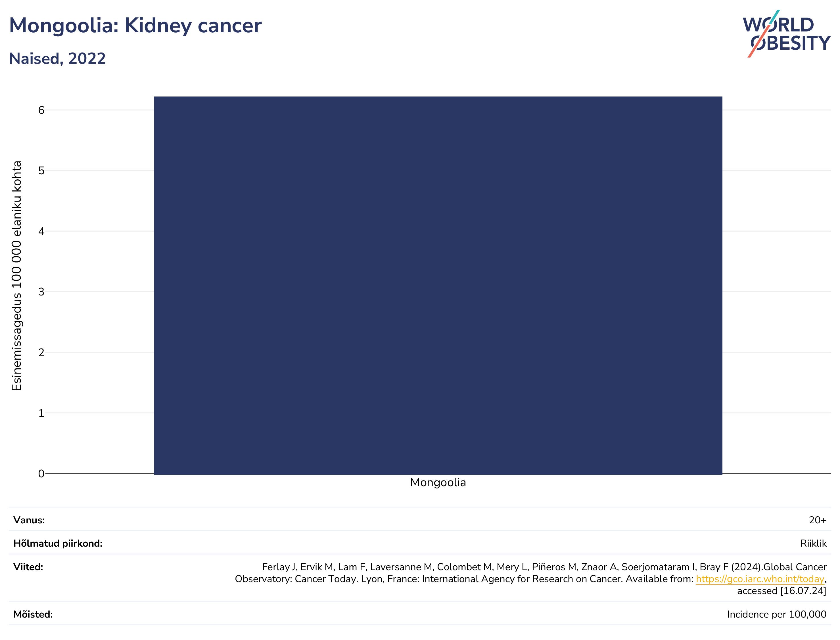The width and height of the screenshot is (840, 640).
Task: Click the y-axis tick label 4
Action: click(41, 231)
